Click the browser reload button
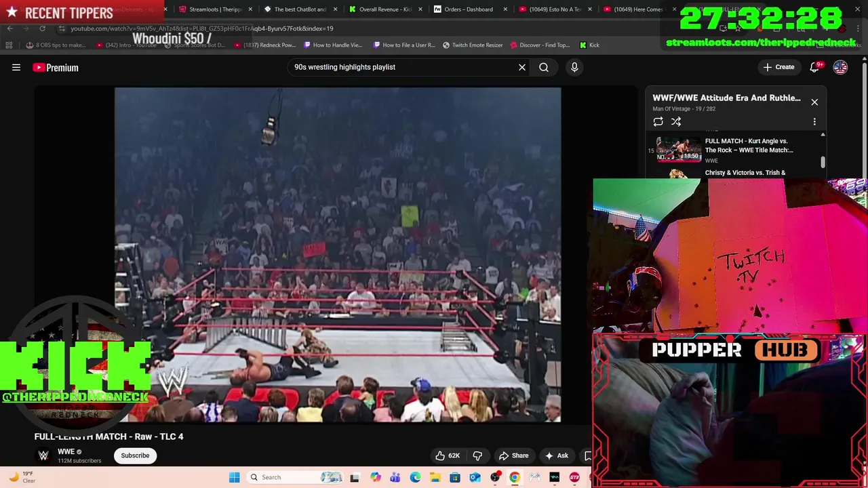Viewport: 868px width, 488px height. tap(42, 28)
